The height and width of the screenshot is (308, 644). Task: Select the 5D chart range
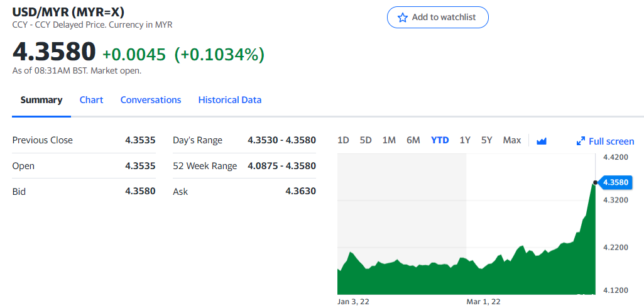366,140
